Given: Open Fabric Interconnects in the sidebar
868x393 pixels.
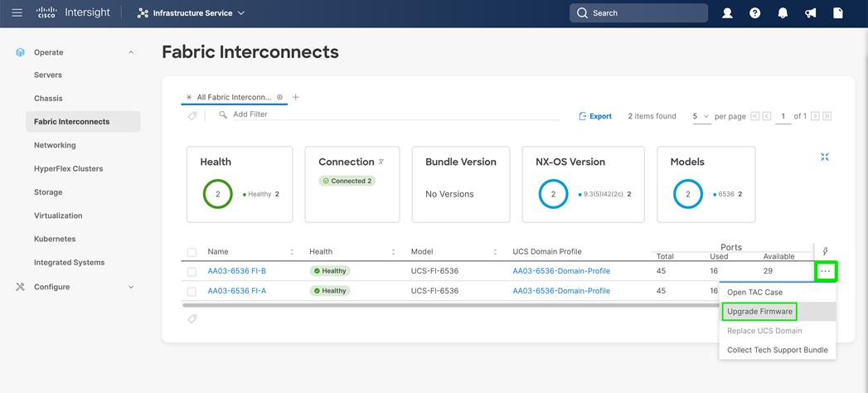Looking at the screenshot, I should [x=83, y=122].
